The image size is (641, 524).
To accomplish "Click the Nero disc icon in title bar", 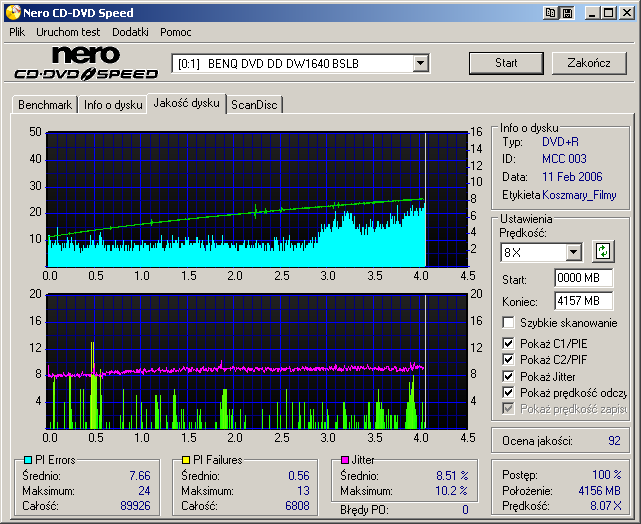I will click(x=13, y=13).
